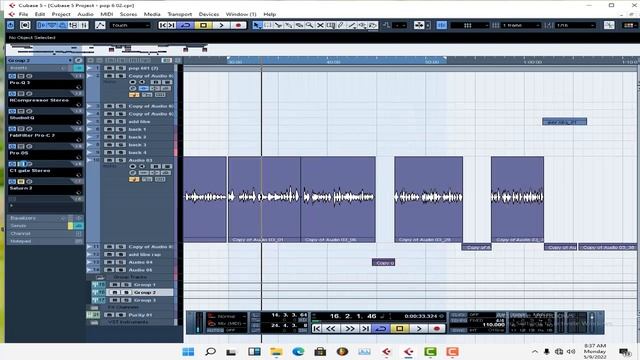Open the MIDI menu
Viewport: 640px width, 360px height.
click(107, 14)
